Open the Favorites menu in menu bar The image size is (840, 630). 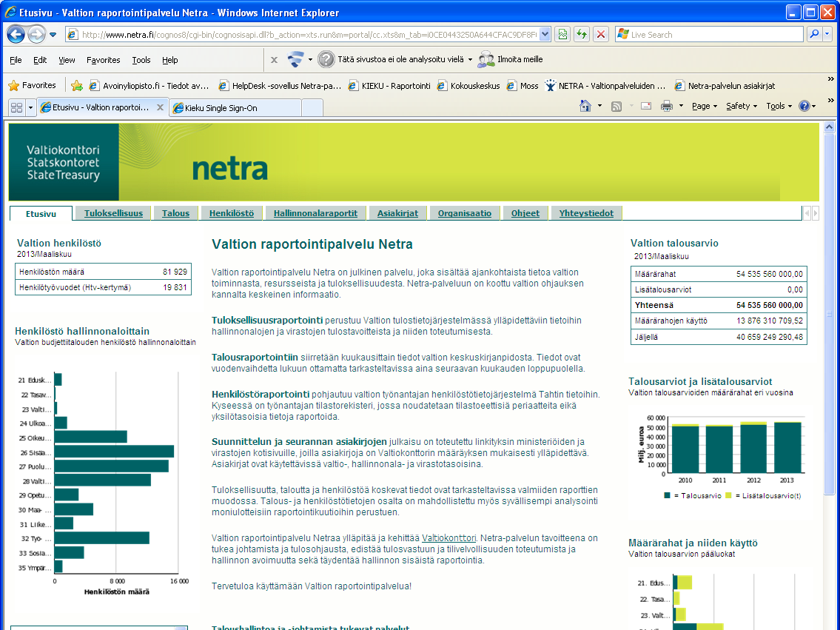104,60
